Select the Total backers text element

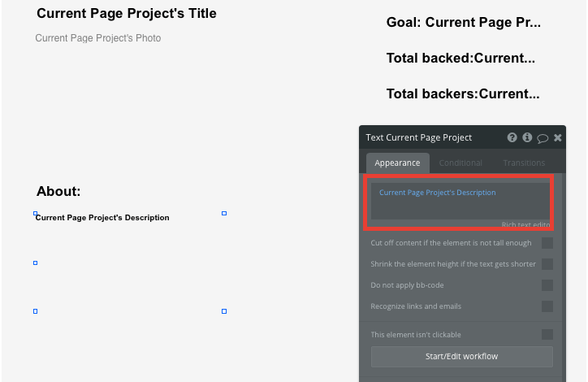(463, 93)
